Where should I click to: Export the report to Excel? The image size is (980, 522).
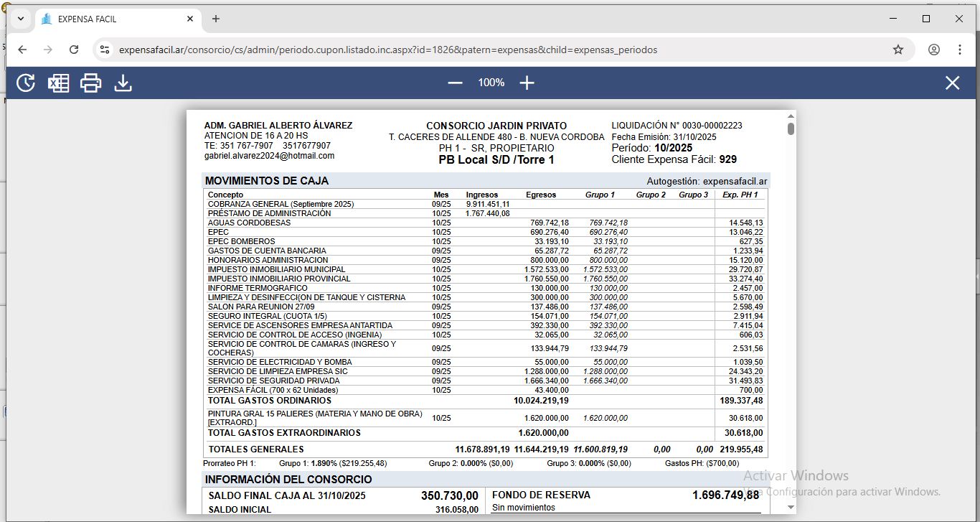coord(58,83)
